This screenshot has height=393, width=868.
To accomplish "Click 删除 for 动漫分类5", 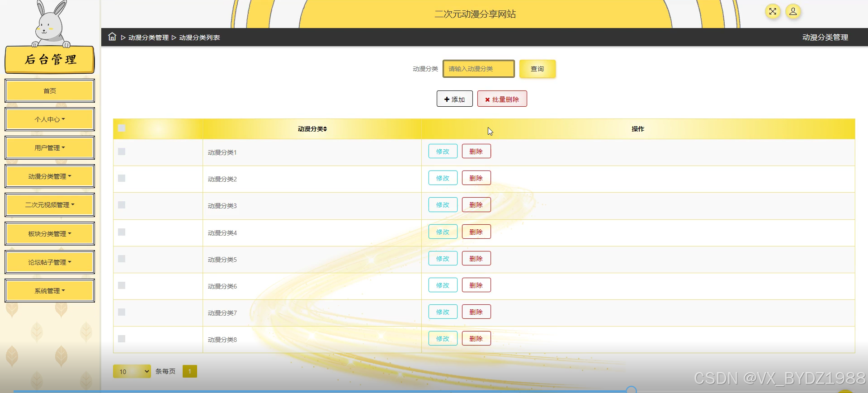I will point(476,259).
